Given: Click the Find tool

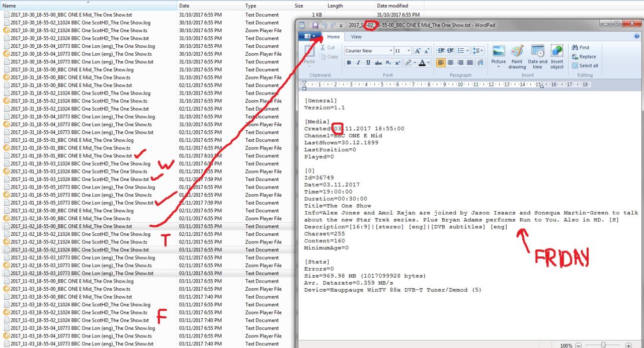Looking at the screenshot, I should [x=580, y=47].
